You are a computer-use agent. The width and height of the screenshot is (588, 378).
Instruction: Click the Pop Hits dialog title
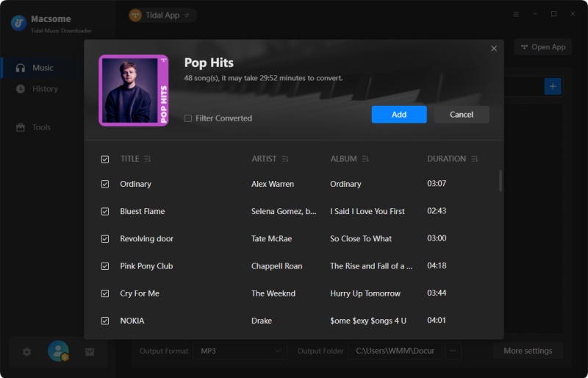click(209, 63)
